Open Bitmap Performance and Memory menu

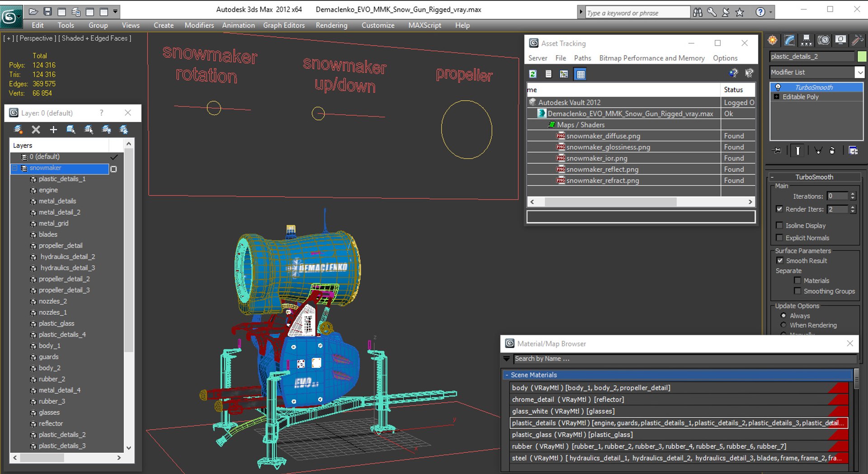click(x=651, y=58)
